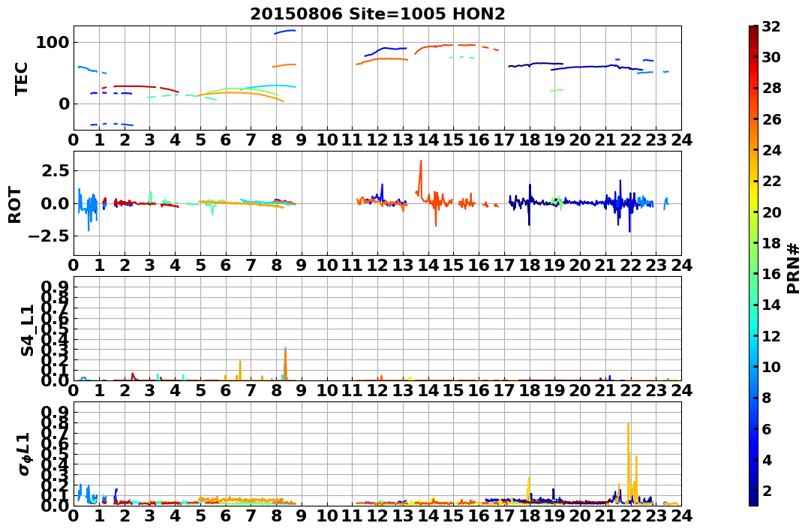Click the "PRN#" colorbar label
This screenshot has width=808, height=532.
(793, 269)
